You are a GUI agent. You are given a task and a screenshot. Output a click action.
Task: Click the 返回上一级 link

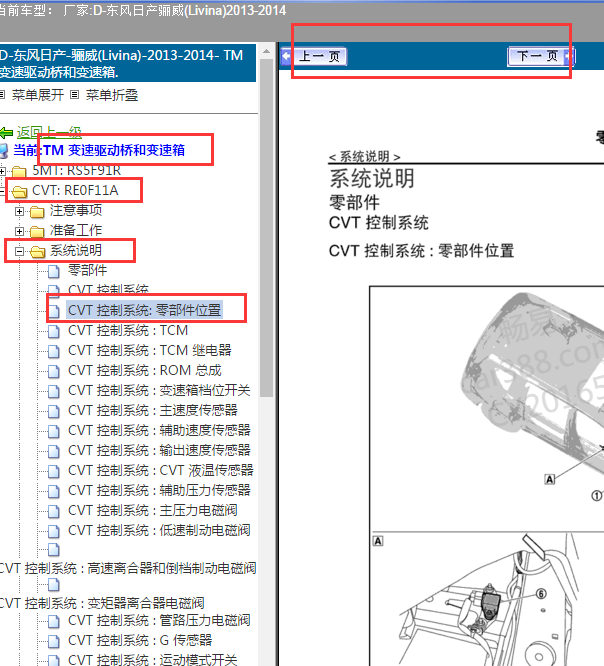coord(49,133)
